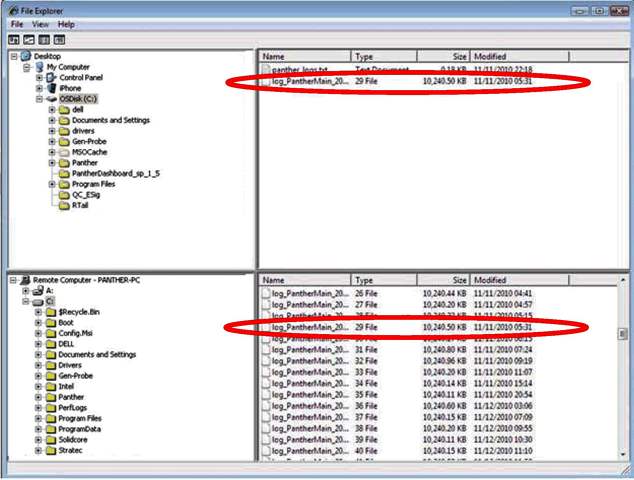
Task: Select the My Computer icon
Action: coord(39,67)
